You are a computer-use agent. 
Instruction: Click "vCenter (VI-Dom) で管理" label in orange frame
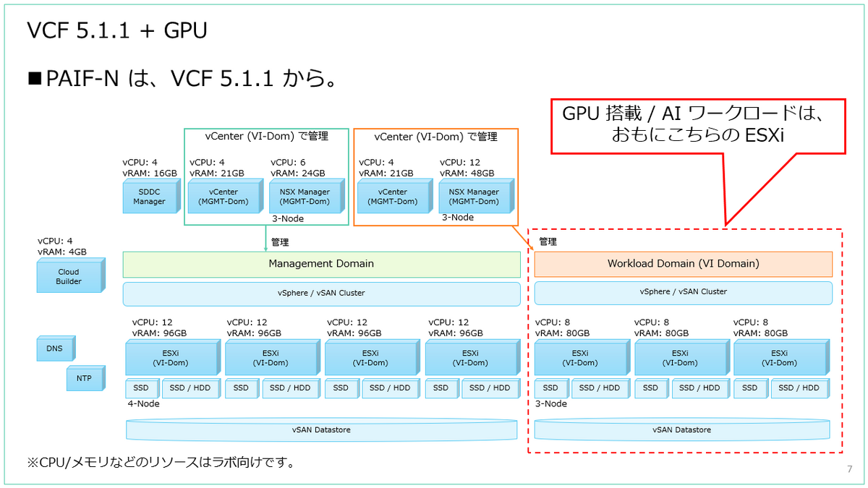(436, 136)
